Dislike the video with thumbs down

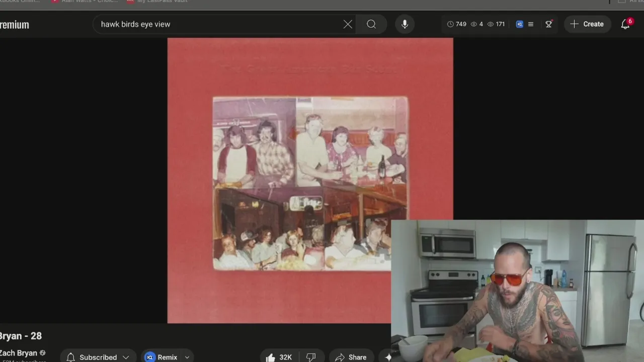(311, 357)
